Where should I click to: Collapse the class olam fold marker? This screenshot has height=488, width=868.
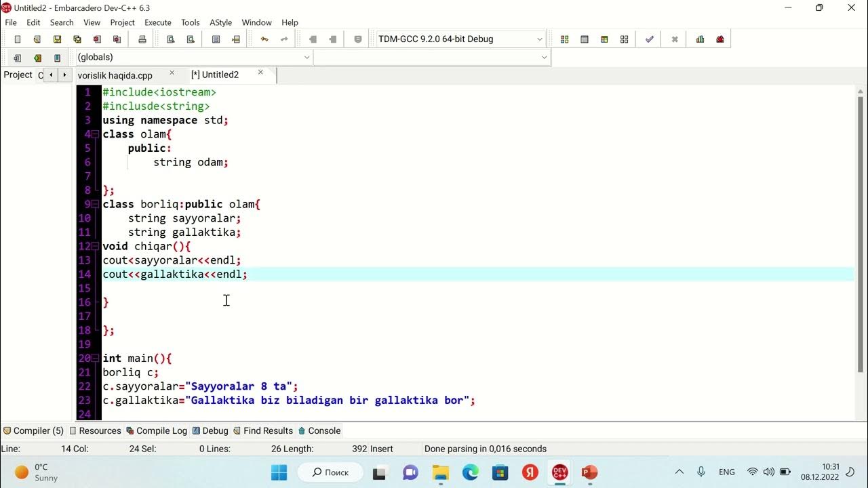click(96, 134)
